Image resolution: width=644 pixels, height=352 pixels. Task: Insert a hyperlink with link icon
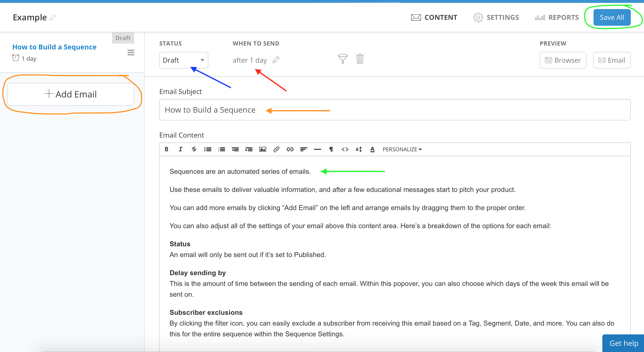pyautogui.click(x=290, y=149)
